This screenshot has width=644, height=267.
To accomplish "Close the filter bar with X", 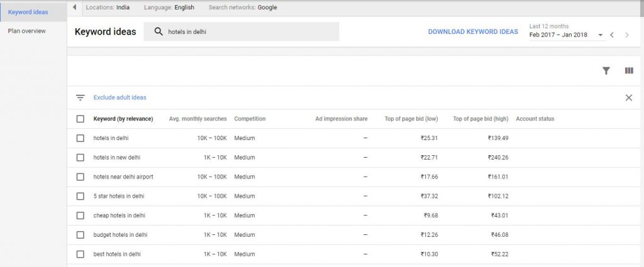I will pyautogui.click(x=628, y=97).
